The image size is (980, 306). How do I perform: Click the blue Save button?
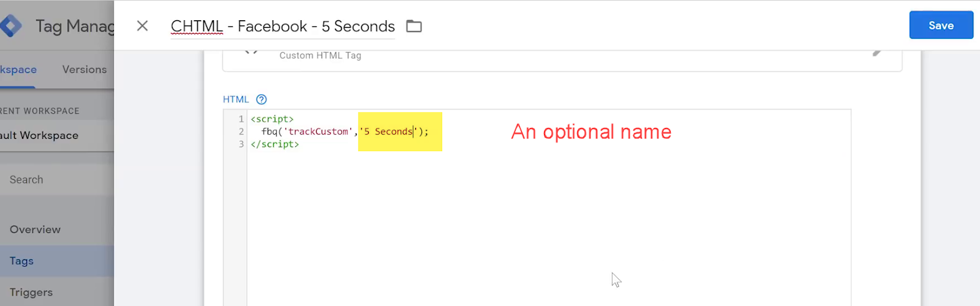coord(941,25)
